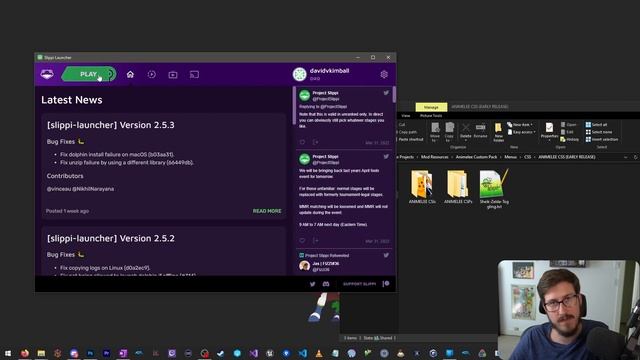Open Discord icon in Slippi footer

tap(326, 284)
